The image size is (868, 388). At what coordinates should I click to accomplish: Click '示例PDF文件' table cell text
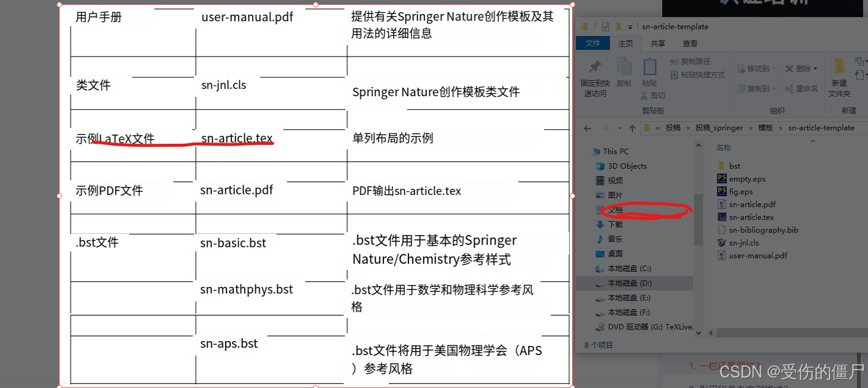tap(110, 191)
